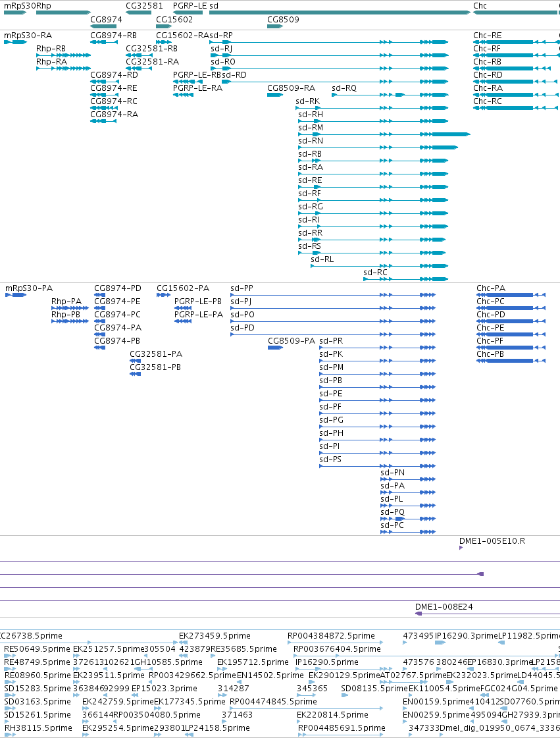
Task: Click the CG8974-RB transcript label
Action: pos(113,36)
